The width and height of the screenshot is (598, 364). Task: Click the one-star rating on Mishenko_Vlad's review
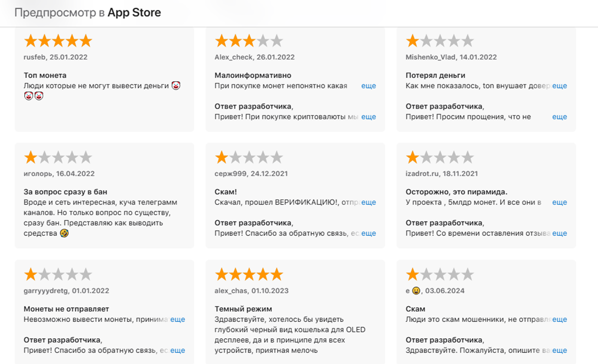[x=439, y=41]
